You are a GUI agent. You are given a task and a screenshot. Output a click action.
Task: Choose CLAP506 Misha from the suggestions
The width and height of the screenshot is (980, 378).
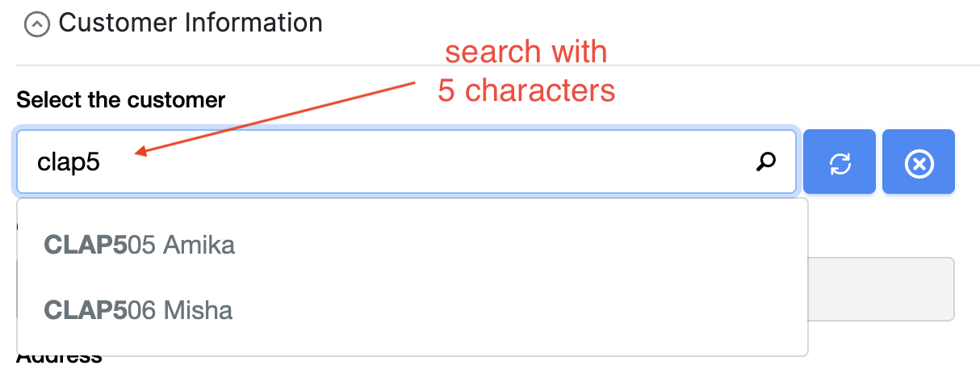[x=138, y=309]
